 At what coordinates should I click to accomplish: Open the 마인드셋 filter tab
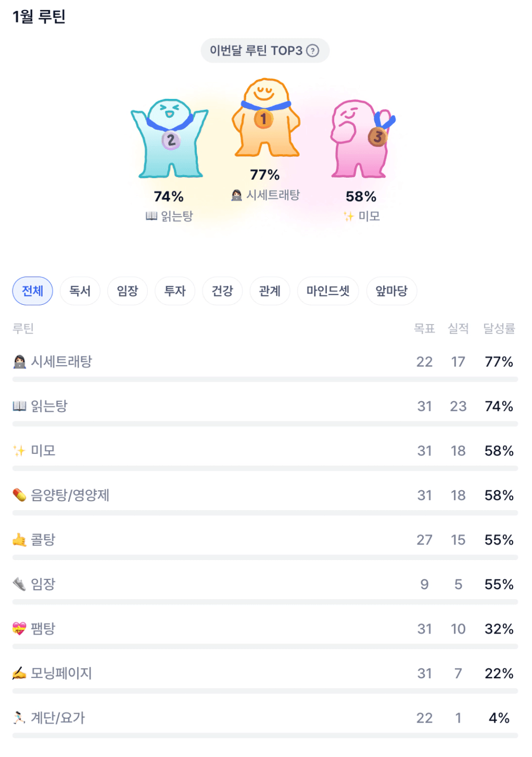[x=328, y=291]
